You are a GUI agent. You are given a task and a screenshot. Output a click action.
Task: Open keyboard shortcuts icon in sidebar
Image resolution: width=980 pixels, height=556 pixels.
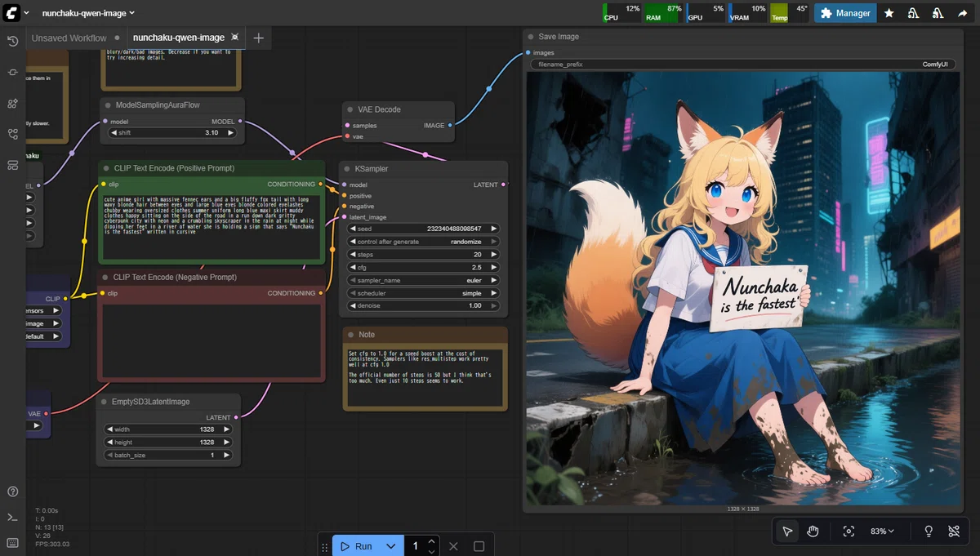point(12,543)
